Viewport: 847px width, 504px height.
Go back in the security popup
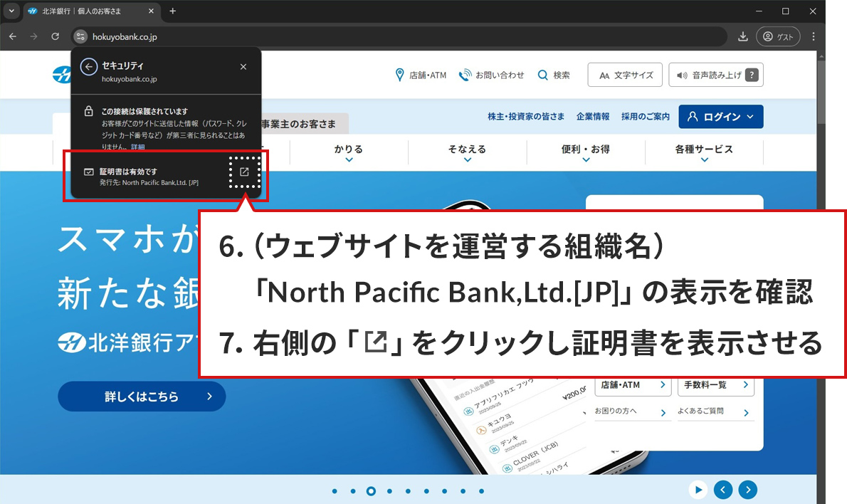click(x=88, y=66)
